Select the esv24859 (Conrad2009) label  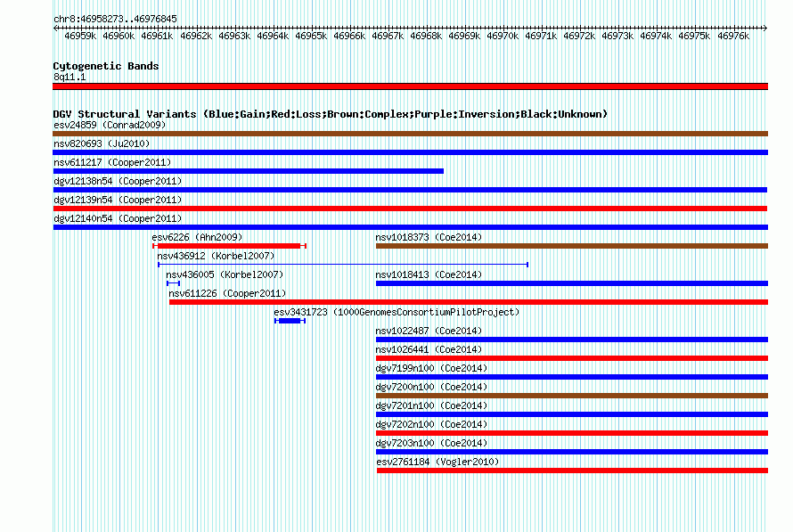(x=110, y=125)
